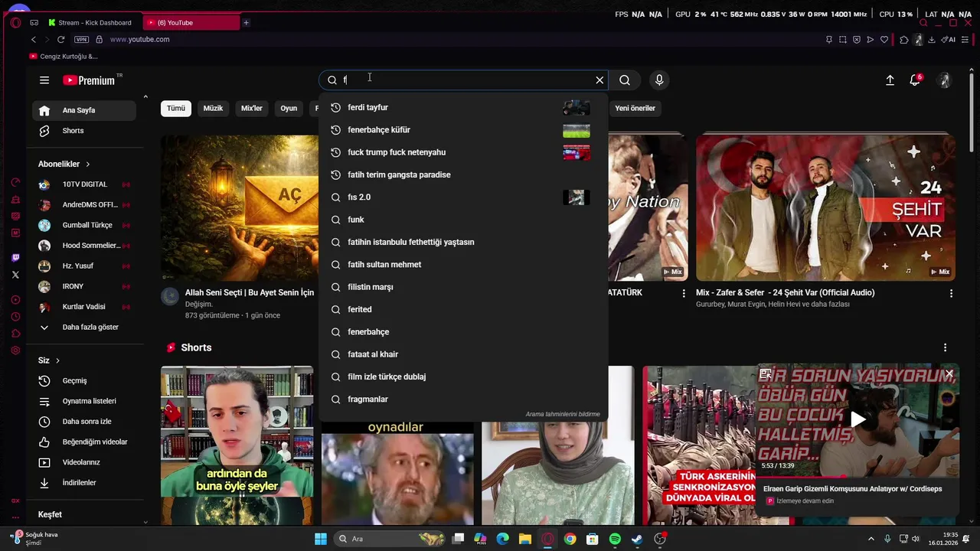
Task: Expand the Siz section chevron
Action: coord(57,360)
